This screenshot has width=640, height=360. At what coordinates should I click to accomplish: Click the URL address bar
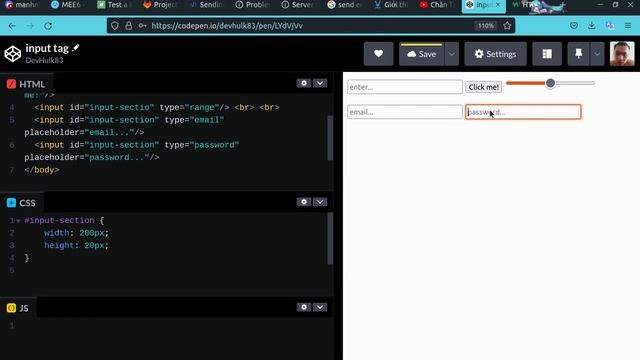310,26
